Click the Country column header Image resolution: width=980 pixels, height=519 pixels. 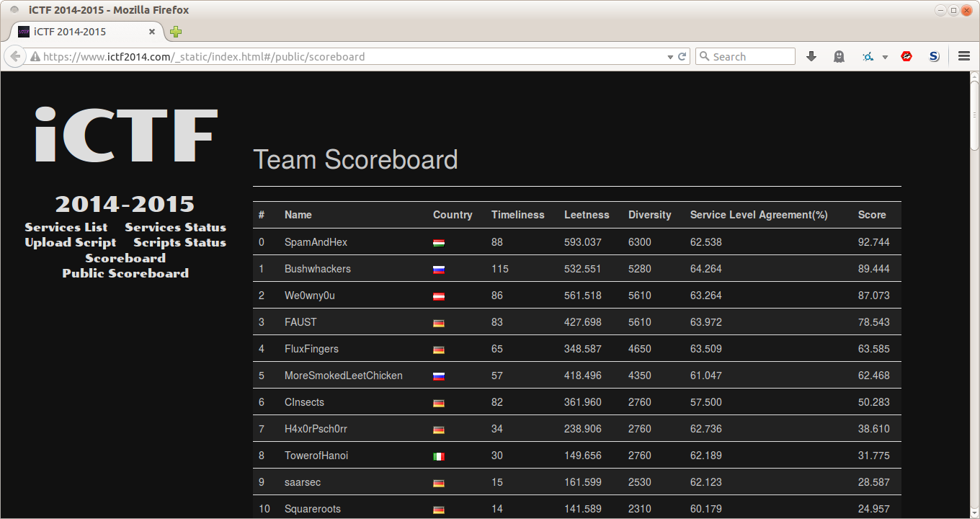click(x=453, y=215)
